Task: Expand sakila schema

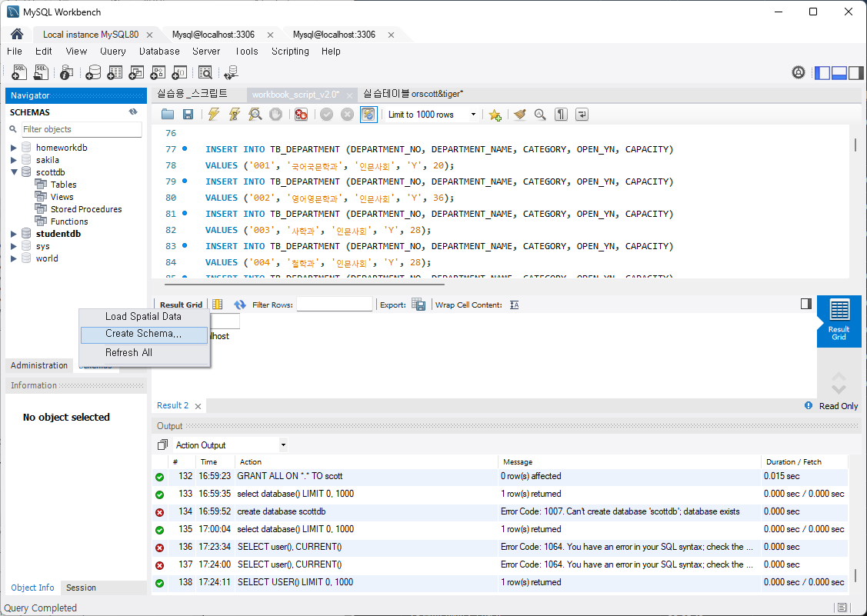Action: [x=13, y=160]
